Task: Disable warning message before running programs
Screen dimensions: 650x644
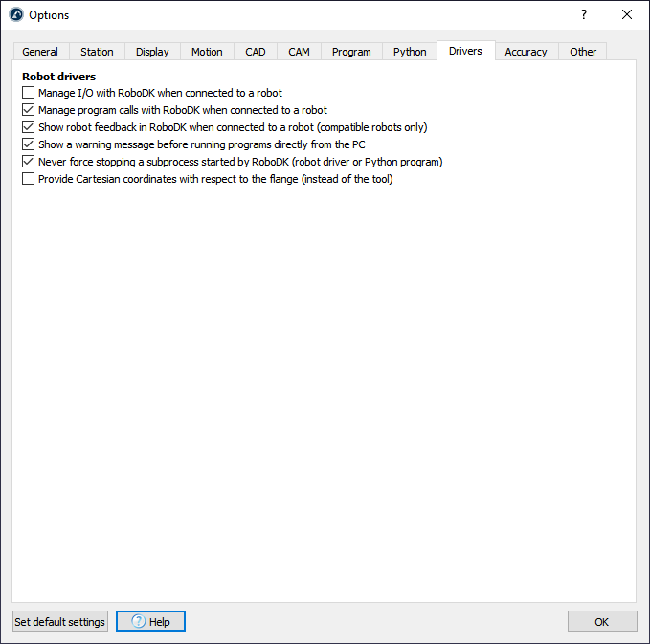Action: [x=28, y=144]
